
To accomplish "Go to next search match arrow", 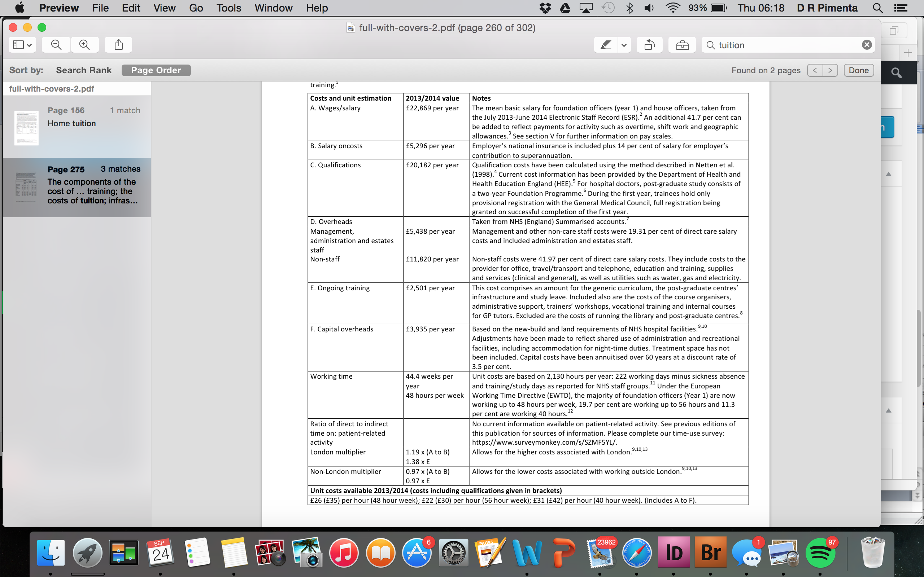I will [x=830, y=70].
